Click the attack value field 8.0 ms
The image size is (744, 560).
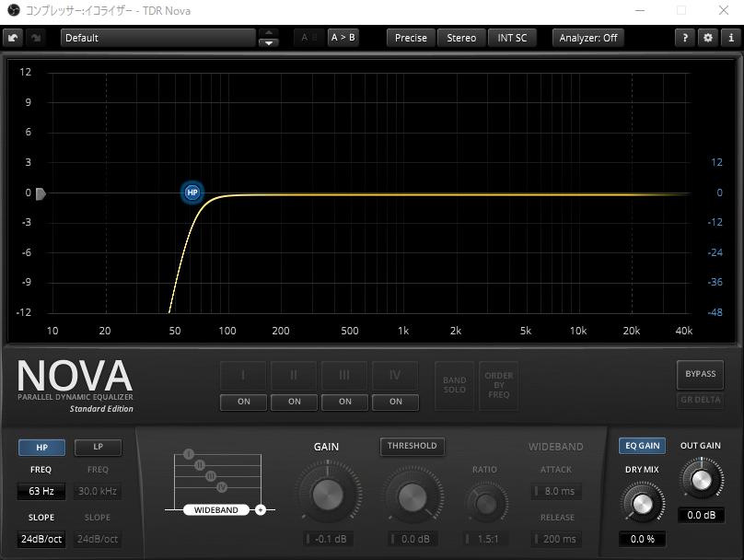tap(556, 491)
